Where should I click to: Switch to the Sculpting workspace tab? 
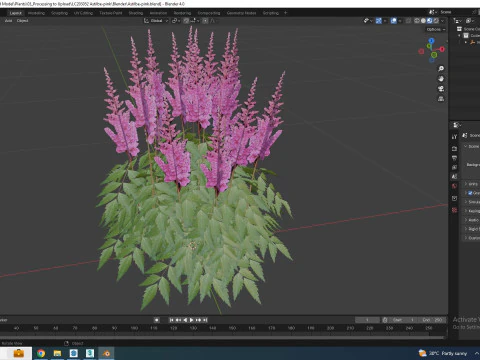point(59,13)
